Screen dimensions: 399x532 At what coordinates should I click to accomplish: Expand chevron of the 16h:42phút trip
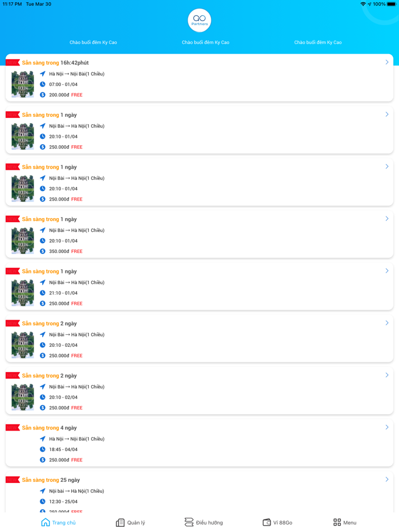point(387,62)
